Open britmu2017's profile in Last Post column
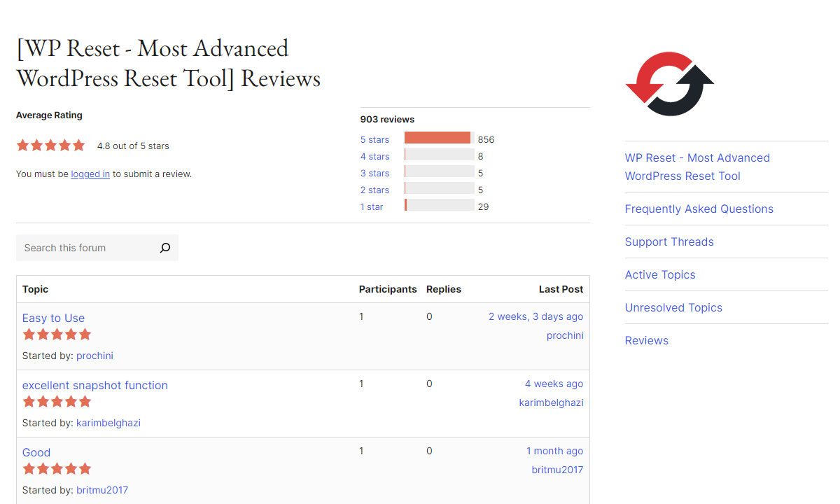The width and height of the screenshot is (840, 504). click(x=557, y=470)
